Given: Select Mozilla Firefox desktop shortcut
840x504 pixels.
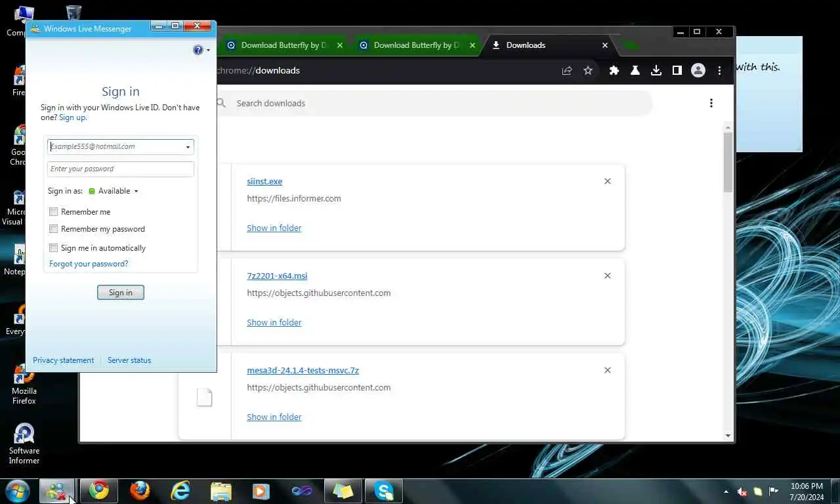Looking at the screenshot, I should (24, 384).
